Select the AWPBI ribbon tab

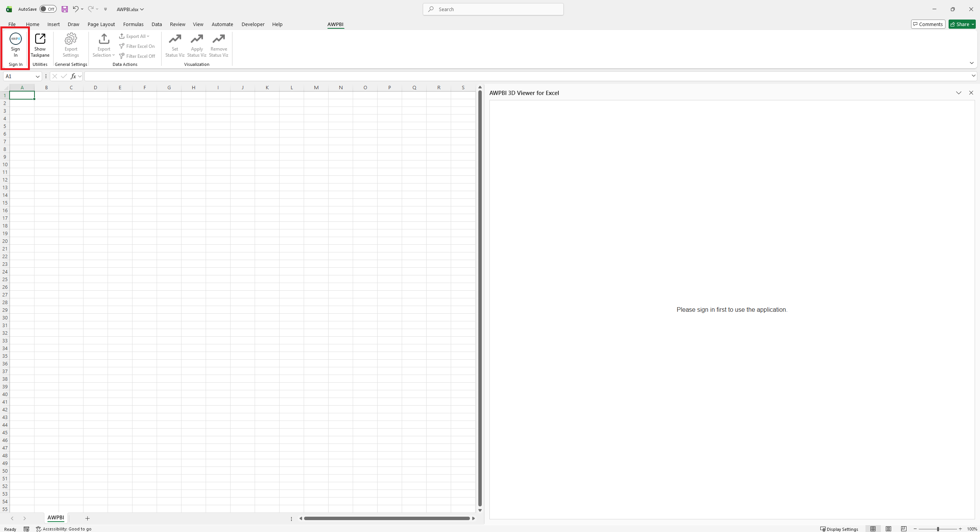click(x=335, y=24)
